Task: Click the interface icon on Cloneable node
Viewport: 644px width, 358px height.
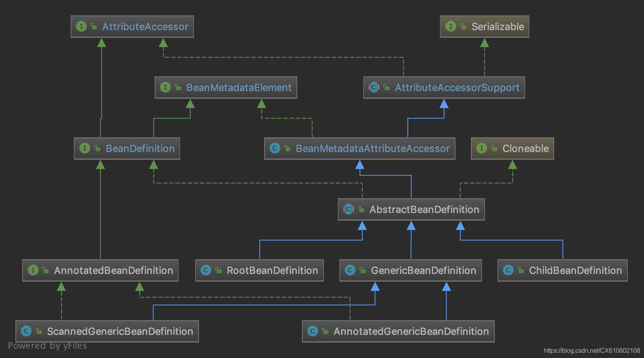Action: 481,148
